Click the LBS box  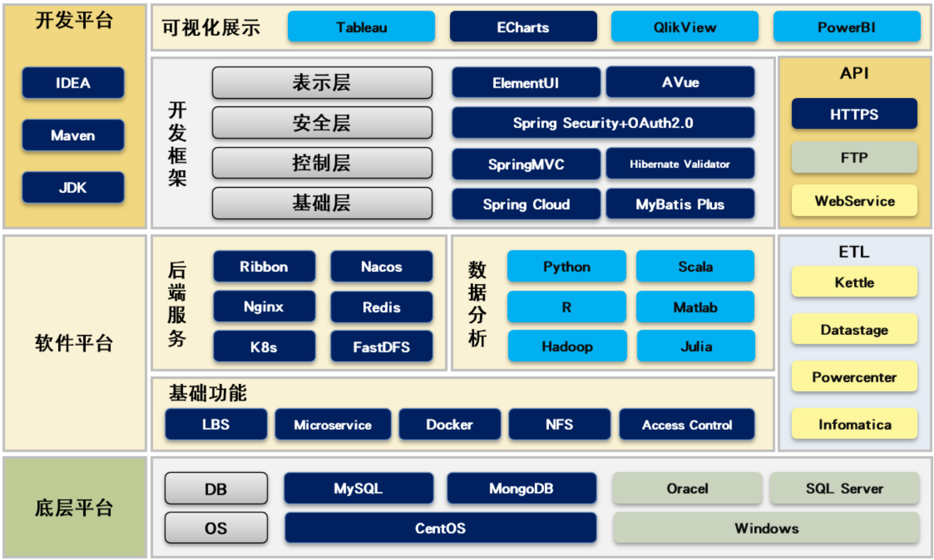pyautogui.click(x=216, y=424)
